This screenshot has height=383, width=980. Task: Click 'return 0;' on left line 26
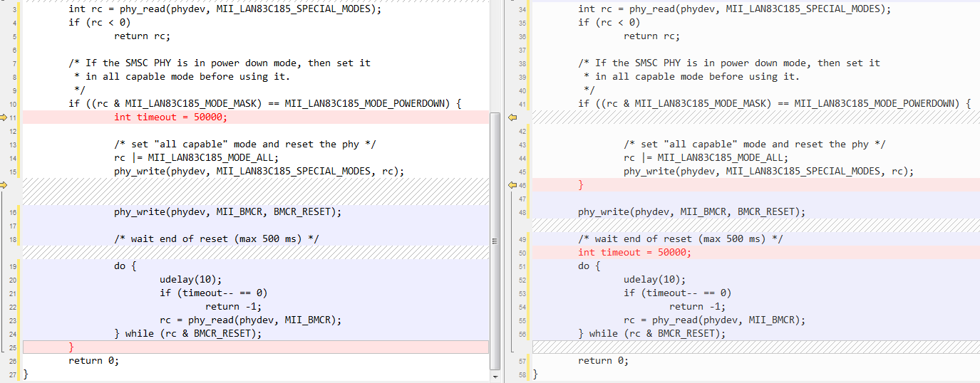[93, 361]
